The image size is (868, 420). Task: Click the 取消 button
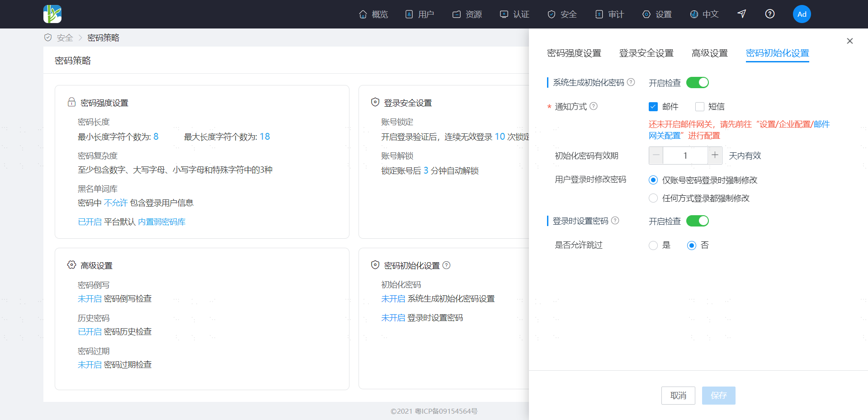[x=678, y=396]
